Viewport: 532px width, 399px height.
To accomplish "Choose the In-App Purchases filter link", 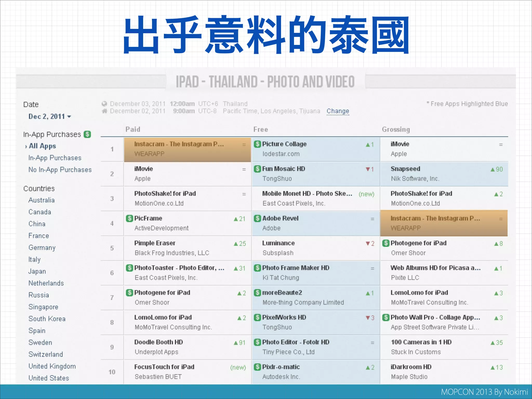I will click(x=55, y=158).
